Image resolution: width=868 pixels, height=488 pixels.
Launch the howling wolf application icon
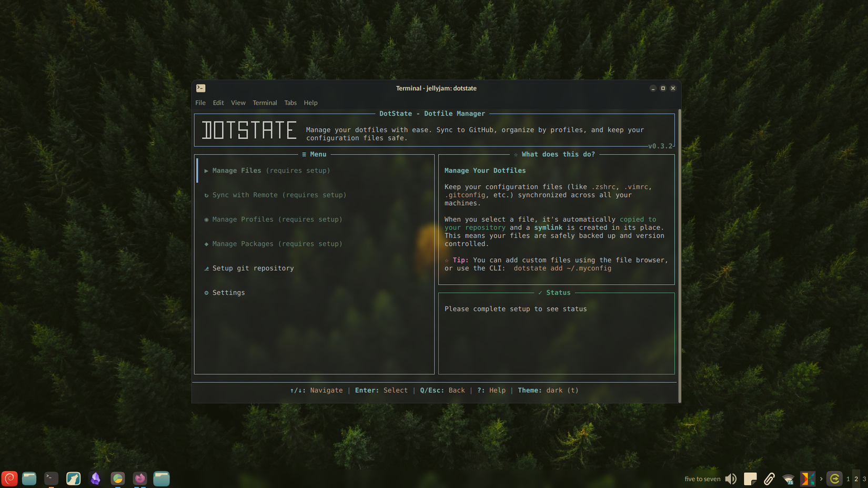[x=73, y=478]
